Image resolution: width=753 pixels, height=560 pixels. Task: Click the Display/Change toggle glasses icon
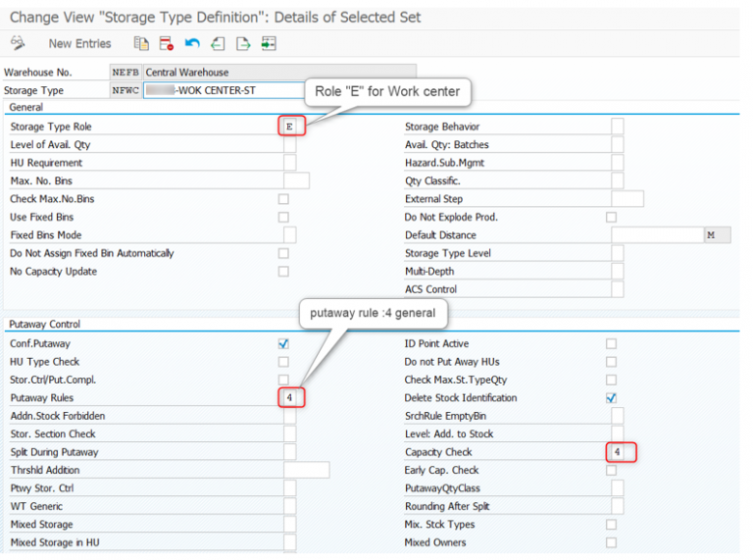pos(17,43)
